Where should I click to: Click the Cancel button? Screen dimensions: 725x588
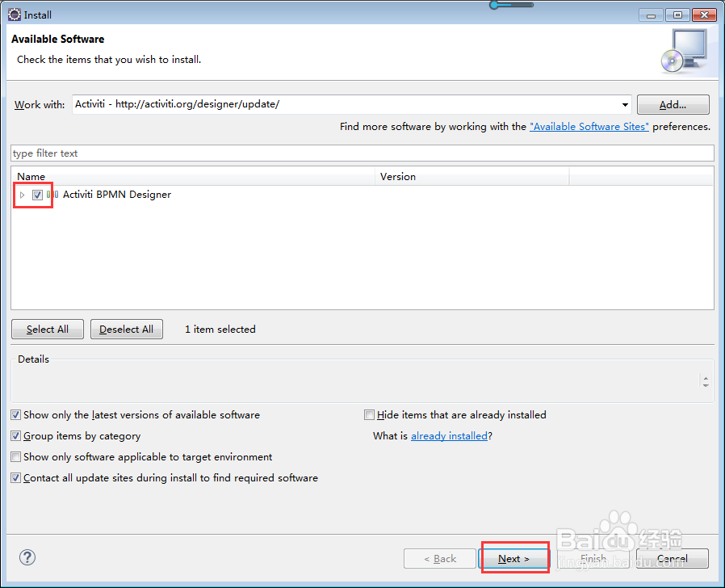click(x=673, y=559)
